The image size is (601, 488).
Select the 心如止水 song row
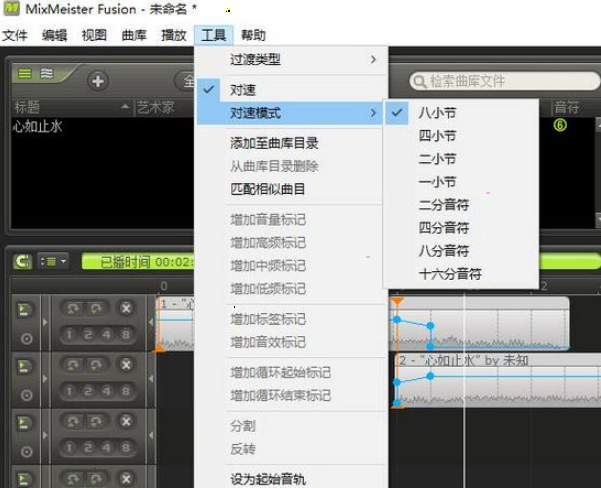point(103,126)
